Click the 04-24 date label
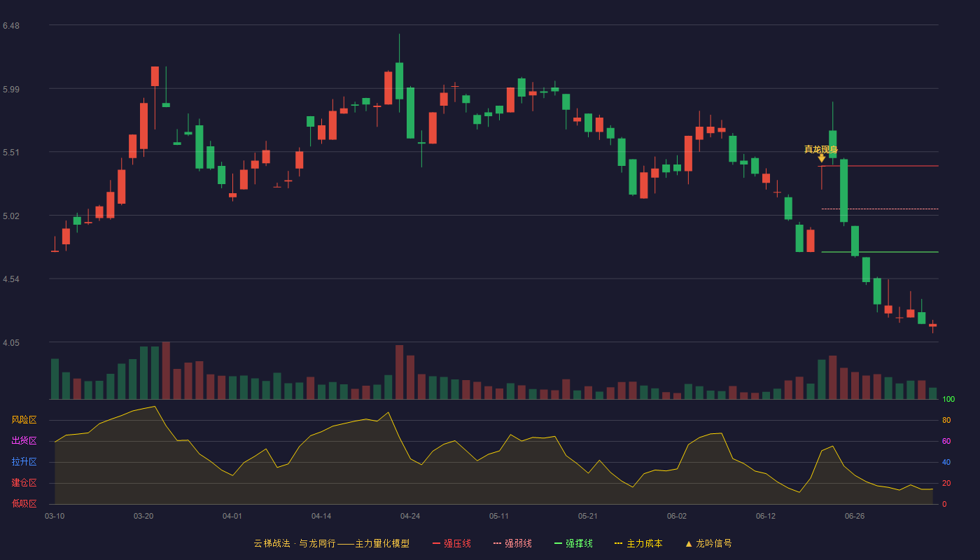980x560 pixels. click(x=410, y=516)
